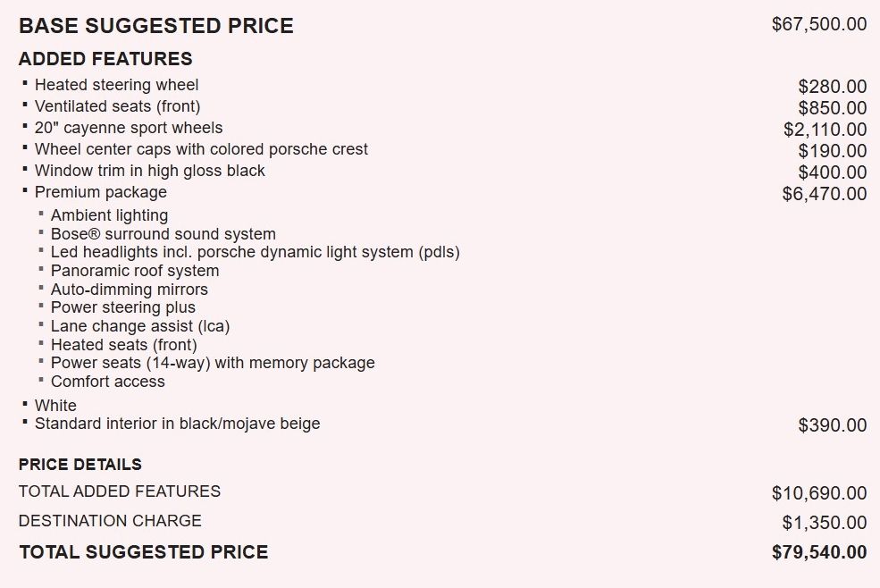Click the Total Suggested Price amount $79,540.00

coord(819,552)
